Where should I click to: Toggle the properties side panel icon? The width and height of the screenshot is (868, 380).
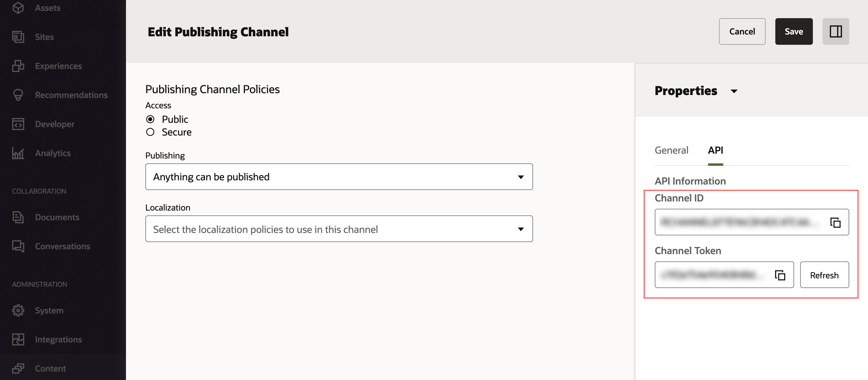835,32
